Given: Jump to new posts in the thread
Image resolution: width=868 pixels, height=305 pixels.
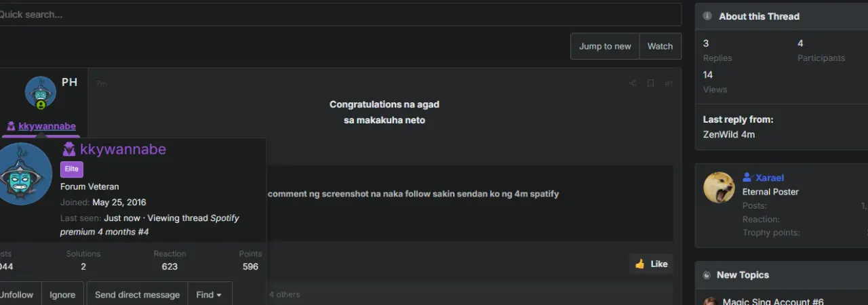Looking at the screenshot, I should click(x=605, y=46).
